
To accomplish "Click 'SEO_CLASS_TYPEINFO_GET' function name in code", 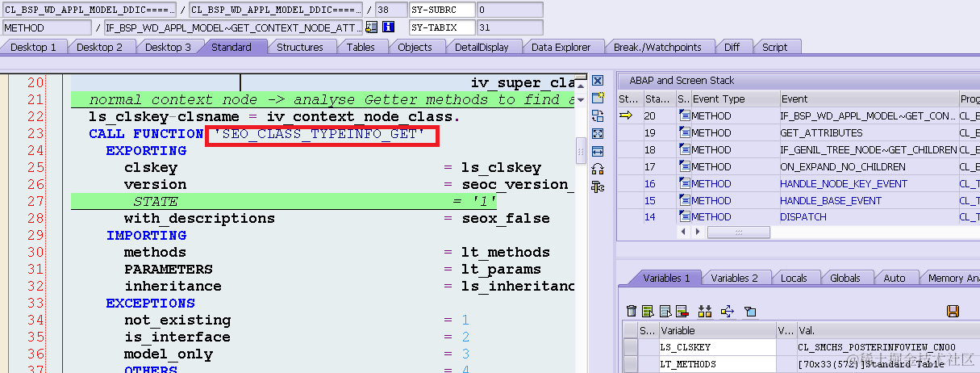I will tap(319, 134).
